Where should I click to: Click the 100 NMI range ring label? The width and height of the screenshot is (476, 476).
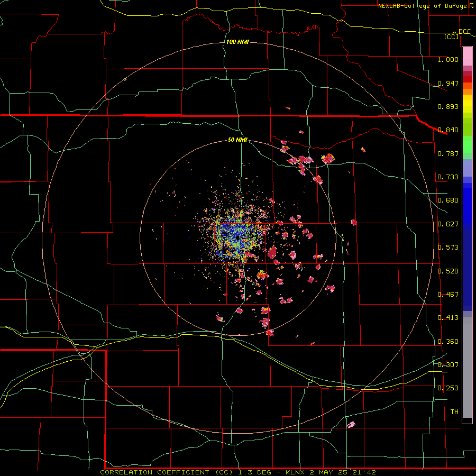237,42
